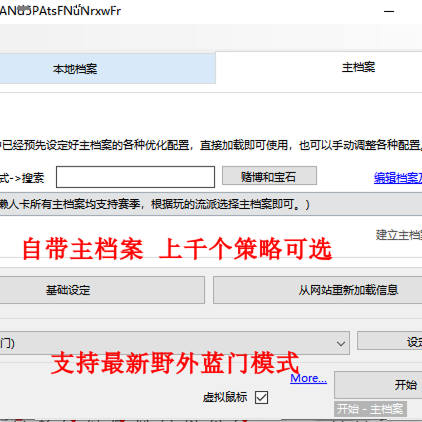
Task: Toggle the 虚拟鼠标 checkbox
Action: 261,397
